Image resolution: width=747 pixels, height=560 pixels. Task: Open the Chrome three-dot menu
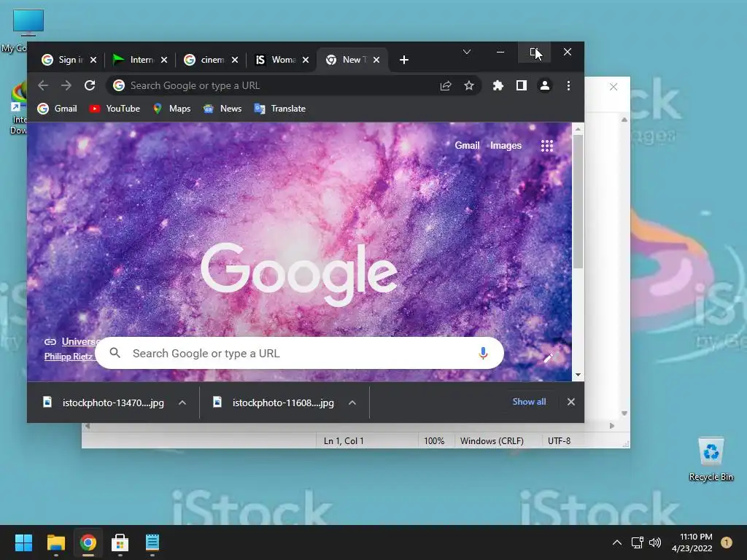point(568,86)
